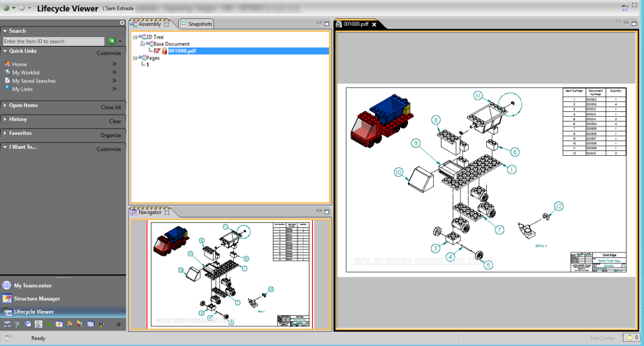Click the navigation pane settings gear icon
This screenshot has width=644, height=346.
click(x=122, y=22)
